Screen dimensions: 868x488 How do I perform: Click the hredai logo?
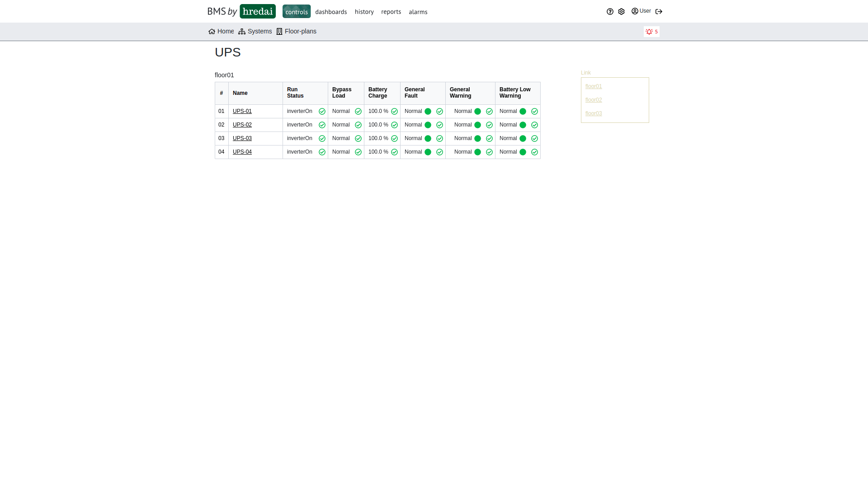pyautogui.click(x=258, y=11)
